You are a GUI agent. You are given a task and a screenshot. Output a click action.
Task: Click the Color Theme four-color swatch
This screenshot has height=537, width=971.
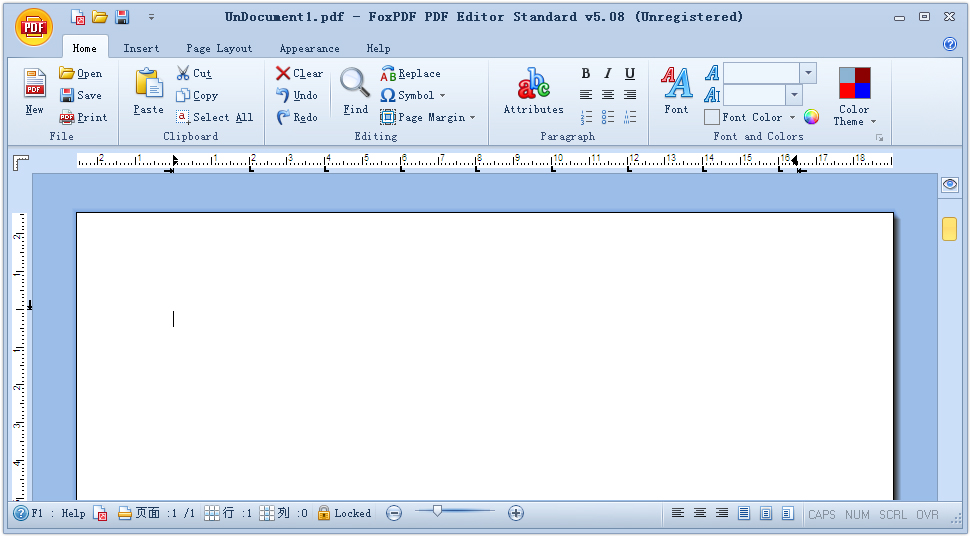coord(855,83)
